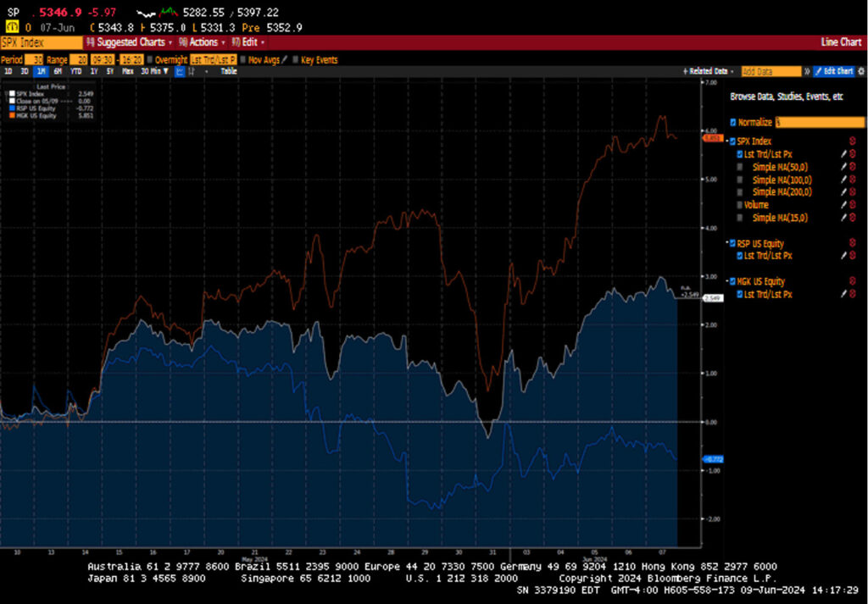The height and width of the screenshot is (604, 868).
Task: Select the line chart type icon
Action: [x=179, y=72]
